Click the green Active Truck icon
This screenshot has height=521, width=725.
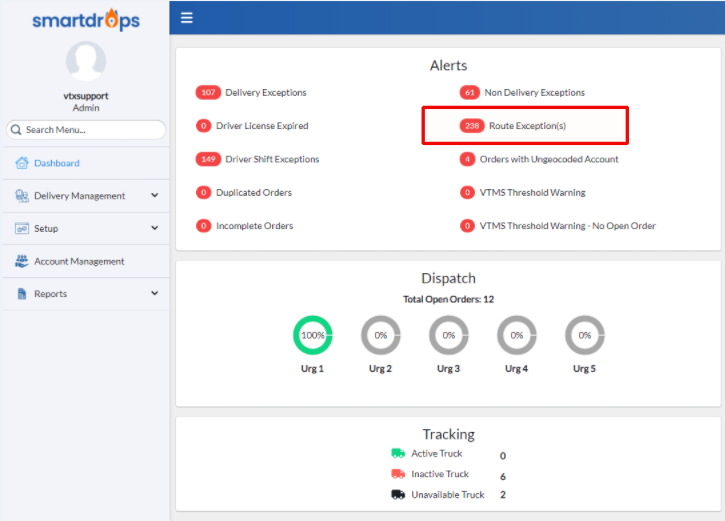398,453
